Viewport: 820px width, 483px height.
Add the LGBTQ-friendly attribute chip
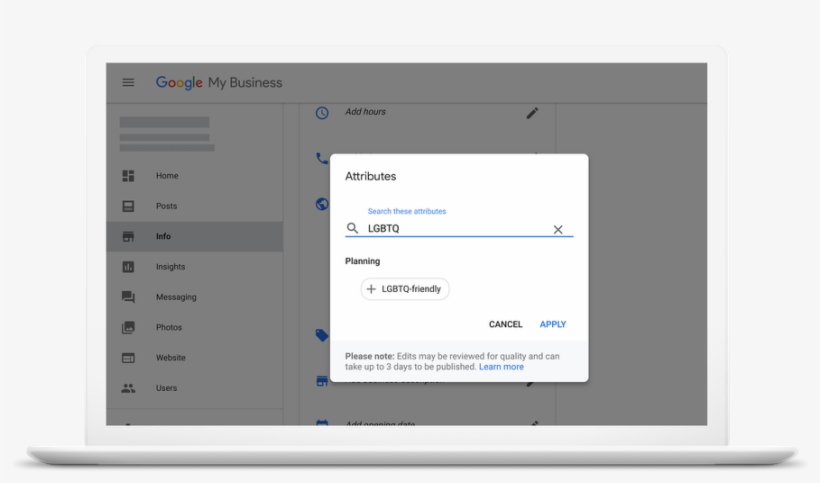tap(405, 289)
